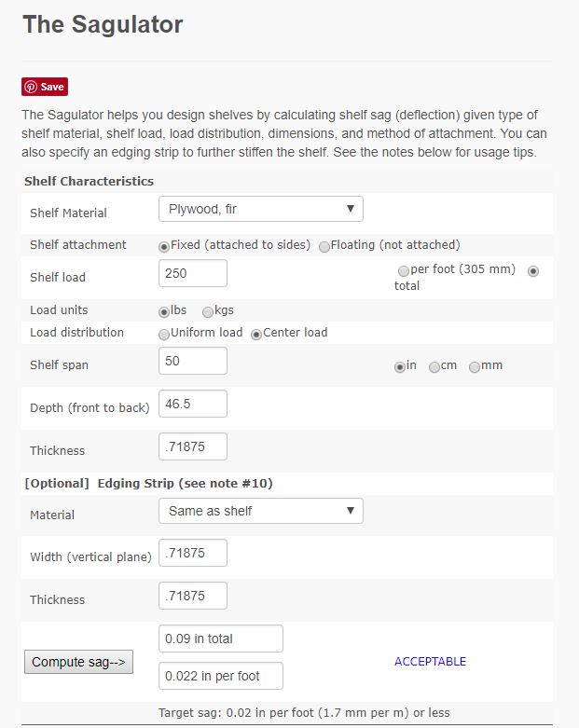The image size is (579, 728).
Task: Click the total sag result box
Action: click(x=221, y=639)
